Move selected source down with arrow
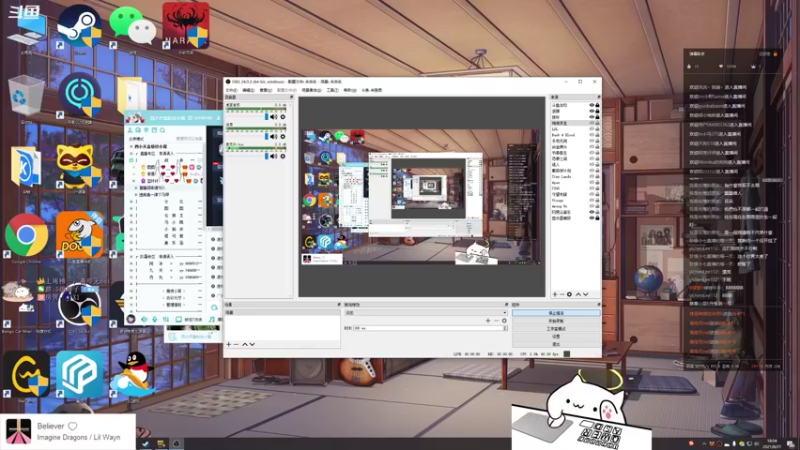Image resolution: width=800 pixels, height=450 pixels. point(585,294)
